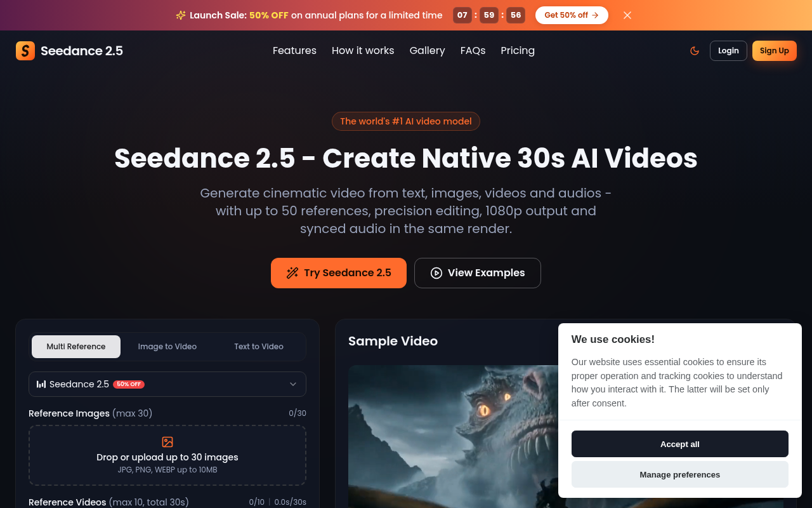Viewport: 812px width, 508px height.
Task: Navigate to FAQs
Action: pyautogui.click(x=473, y=51)
